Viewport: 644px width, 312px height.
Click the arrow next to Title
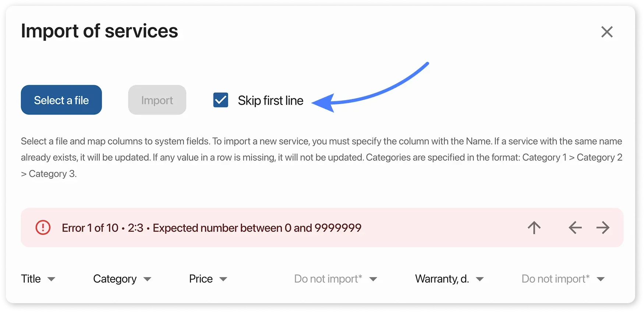coord(52,279)
